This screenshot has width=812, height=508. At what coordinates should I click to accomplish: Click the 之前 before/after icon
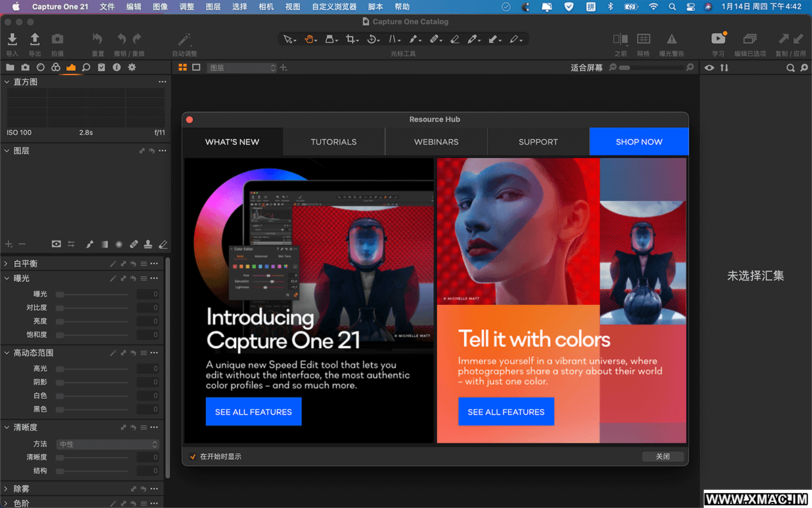[x=620, y=39]
